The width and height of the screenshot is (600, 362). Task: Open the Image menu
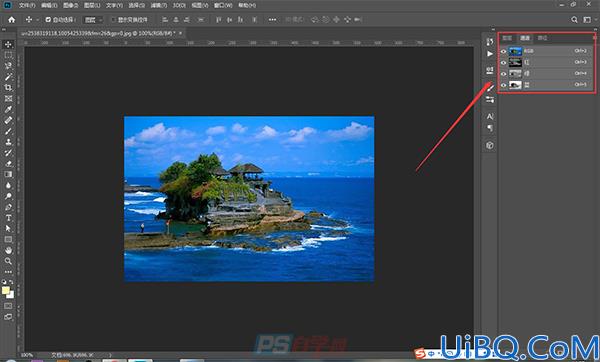70,5
